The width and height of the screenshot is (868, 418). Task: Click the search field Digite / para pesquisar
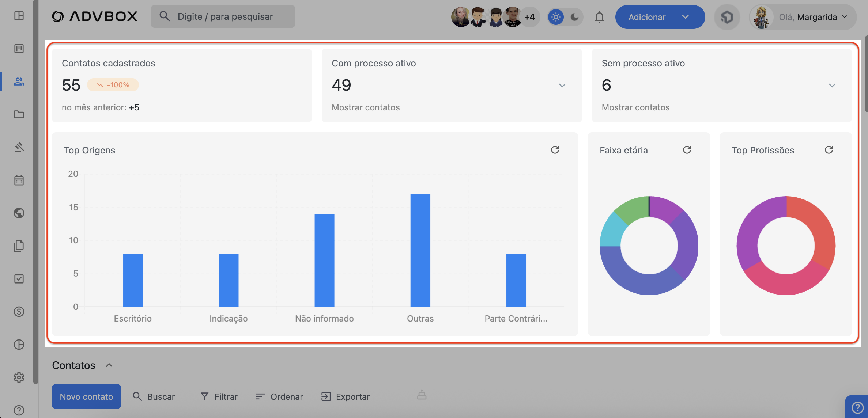[x=223, y=16]
